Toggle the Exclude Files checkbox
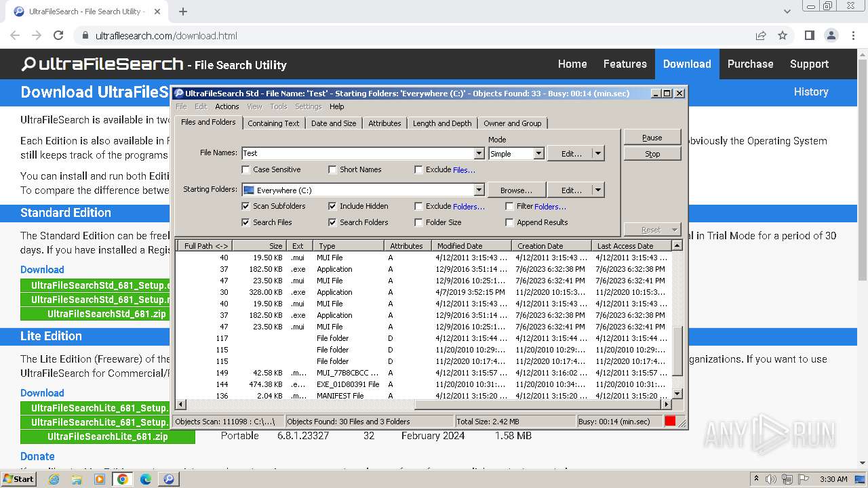This screenshot has height=488, width=868. pyautogui.click(x=418, y=169)
